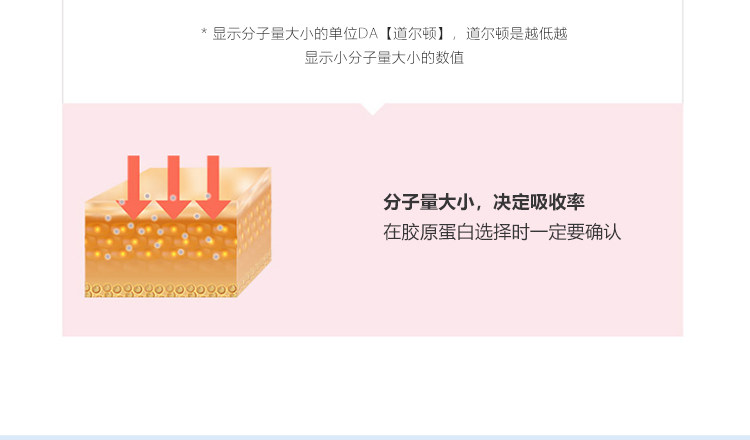
Task: Click the left red downward arrow
Action: click(133, 187)
